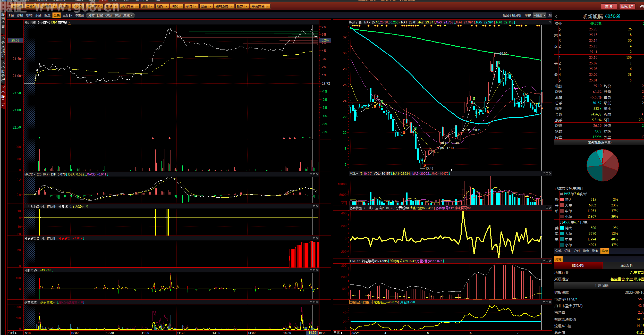Close the 分类报价 sidebar tab
The width and height of the screenshot is (644, 335).
click(x=3, y=38)
